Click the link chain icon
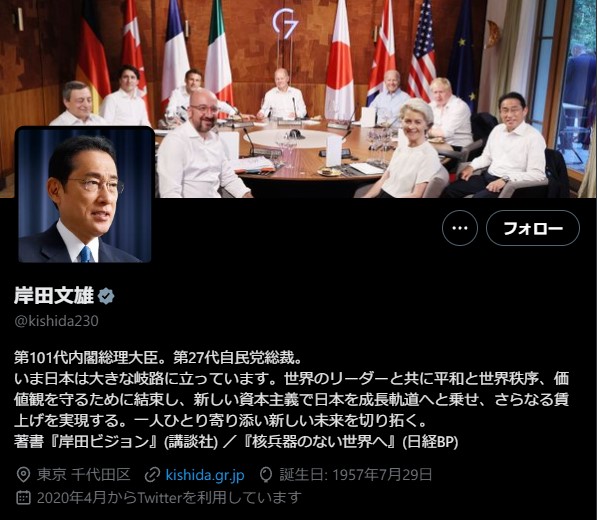This screenshot has width=597, height=520. (x=152, y=475)
